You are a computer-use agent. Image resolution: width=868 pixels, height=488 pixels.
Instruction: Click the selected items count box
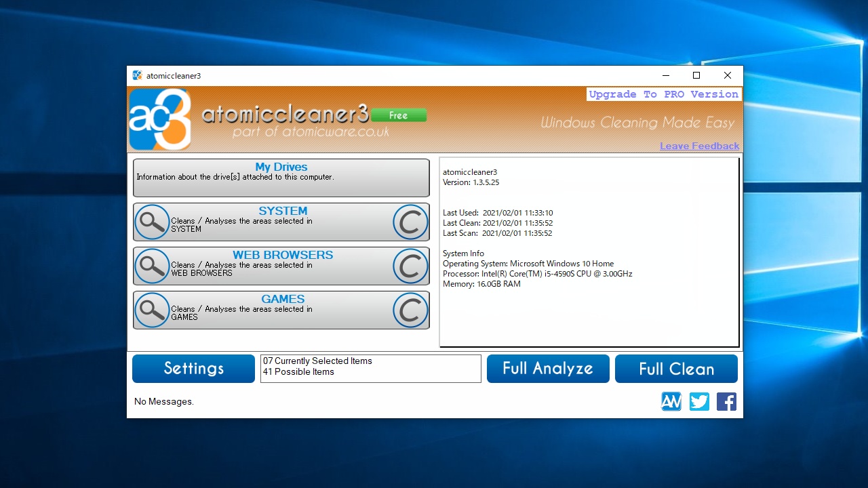click(x=371, y=369)
